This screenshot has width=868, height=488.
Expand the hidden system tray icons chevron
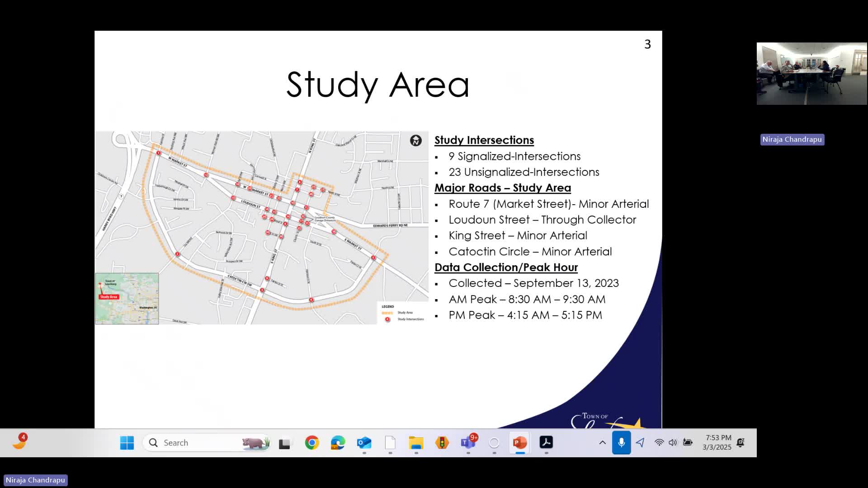602,443
